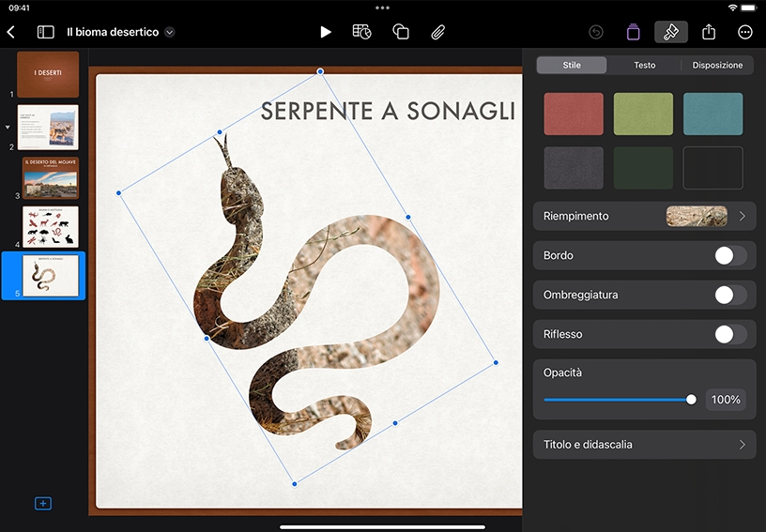Screen dimensions: 766x532
Task: Open the insert table and chart menu
Action: pos(361,32)
